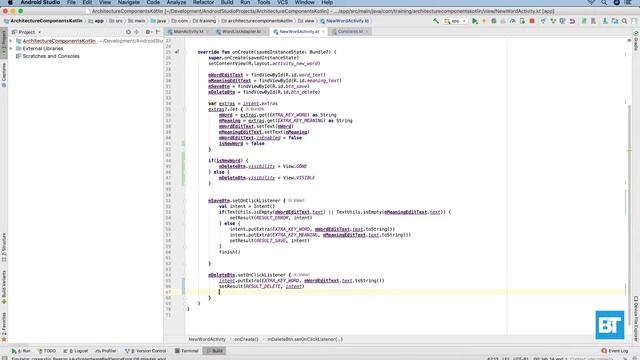Click the Undo revert arrow icon in toolbar

pos(572,21)
